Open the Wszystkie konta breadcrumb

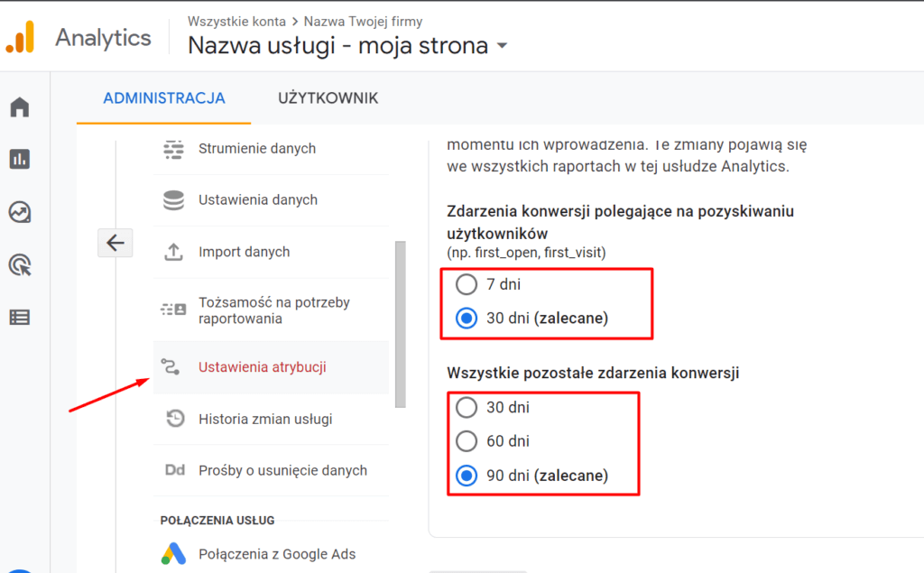(x=236, y=21)
